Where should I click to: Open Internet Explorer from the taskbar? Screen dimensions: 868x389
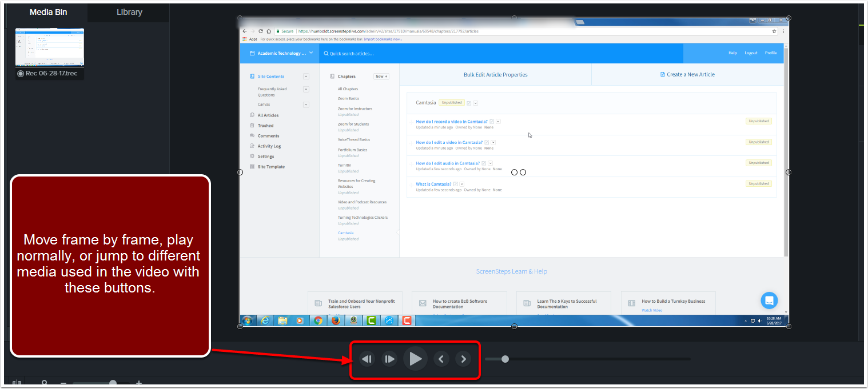[x=265, y=320]
